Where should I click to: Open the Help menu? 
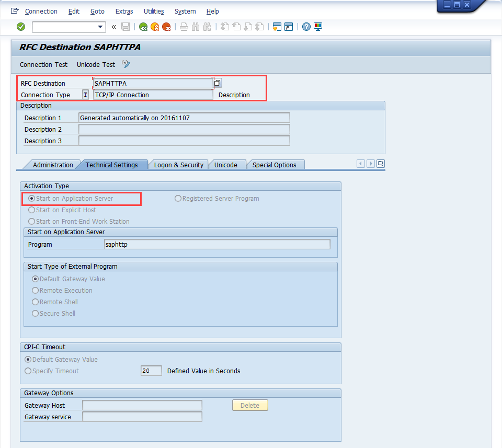click(213, 12)
